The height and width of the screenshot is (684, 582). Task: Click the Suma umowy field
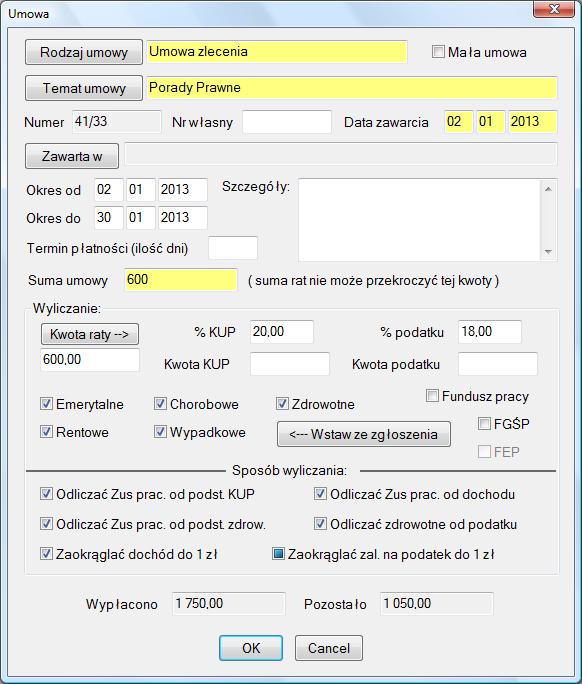[x=181, y=280]
